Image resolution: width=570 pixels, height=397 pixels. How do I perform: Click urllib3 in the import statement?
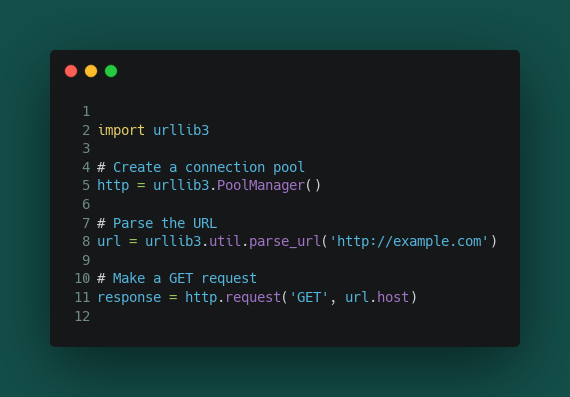[x=181, y=130]
